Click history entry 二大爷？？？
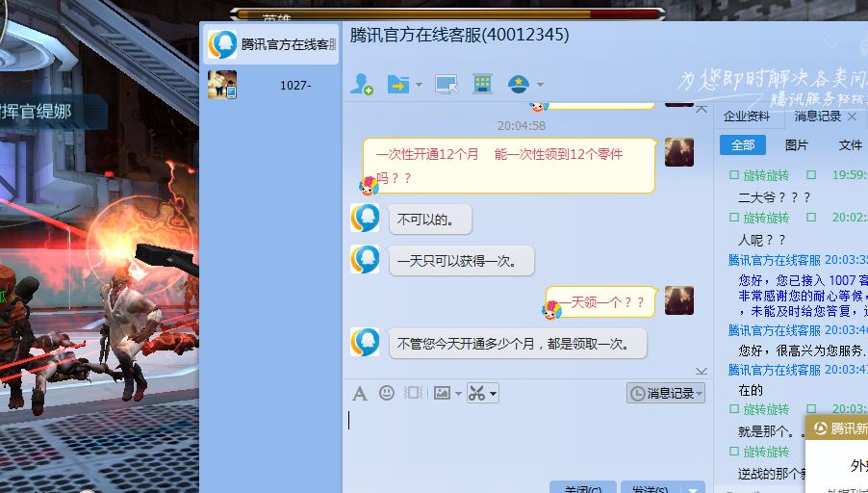Viewport: 868px width, 493px height. pos(775,197)
